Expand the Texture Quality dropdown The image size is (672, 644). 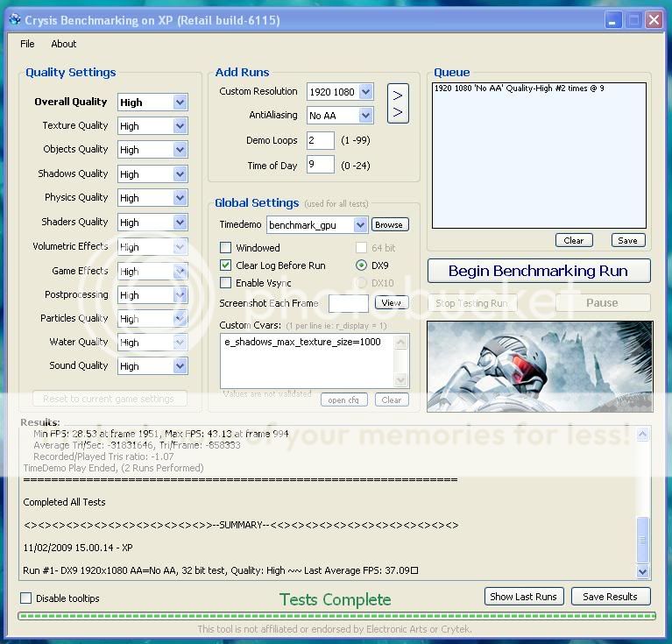pyautogui.click(x=180, y=126)
